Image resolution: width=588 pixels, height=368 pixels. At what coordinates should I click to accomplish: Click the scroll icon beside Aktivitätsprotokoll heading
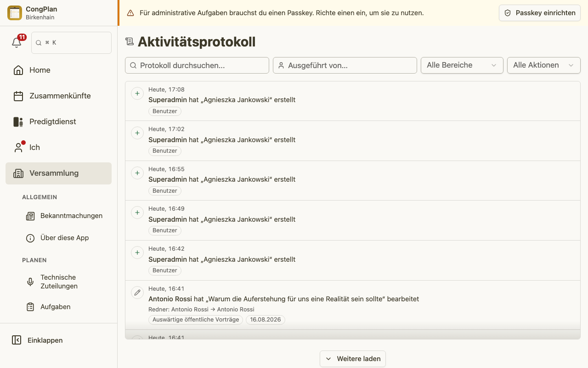pos(130,42)
